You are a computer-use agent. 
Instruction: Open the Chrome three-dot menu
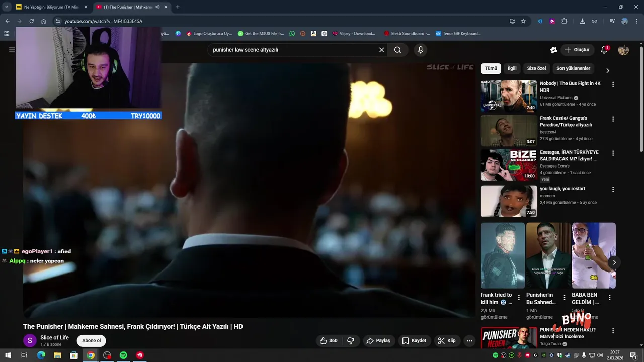(x=636, y=21)
